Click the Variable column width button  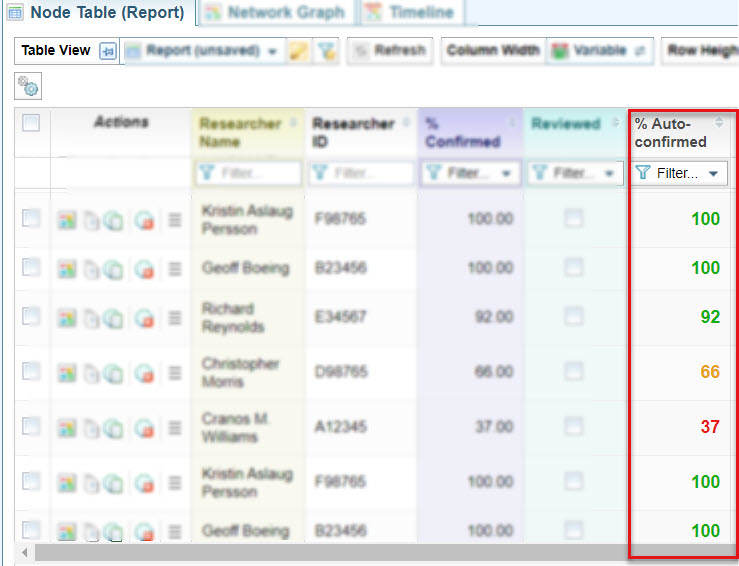tap(599, 51)
